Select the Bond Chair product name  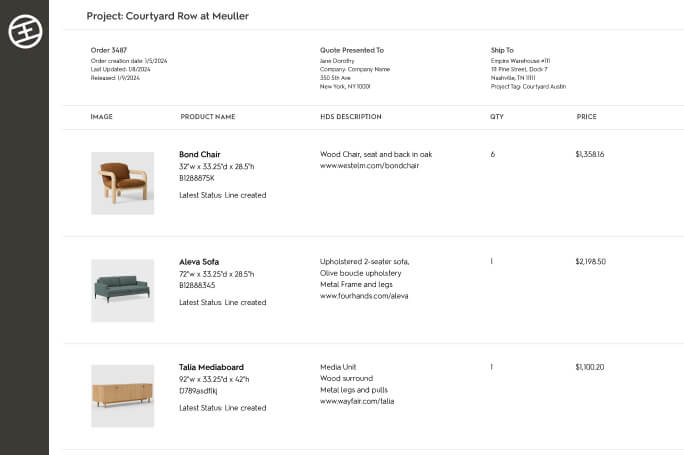click(199, 155)
